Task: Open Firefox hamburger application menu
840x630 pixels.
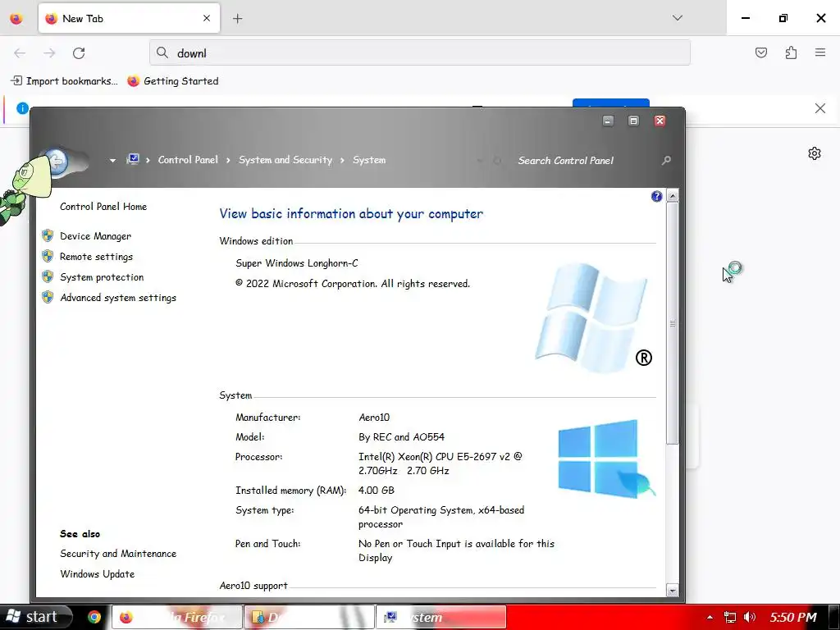Action: [x=820, y=52]
